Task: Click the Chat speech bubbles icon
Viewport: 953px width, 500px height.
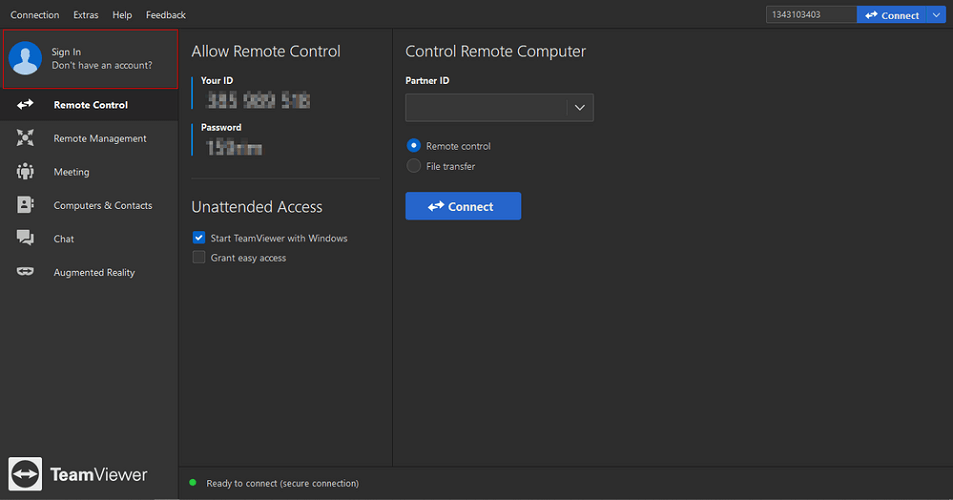Action: [25, 238]
